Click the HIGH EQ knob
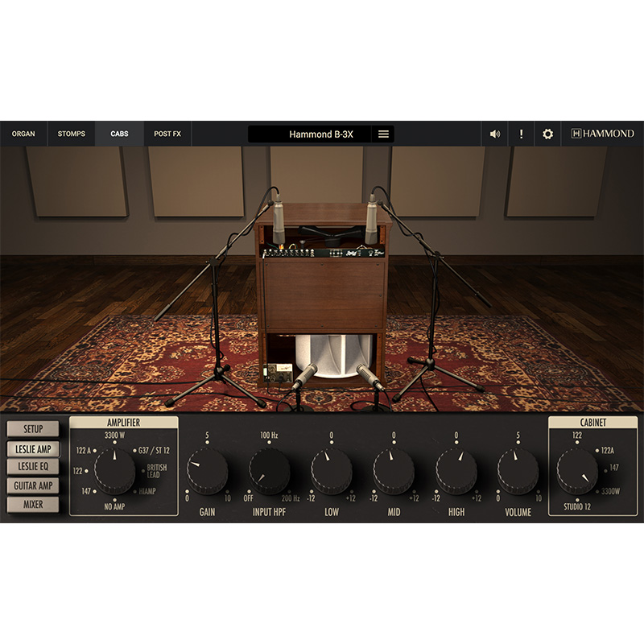Image resolution: width=644 pixels, height=644 pixels. [456, 471]
